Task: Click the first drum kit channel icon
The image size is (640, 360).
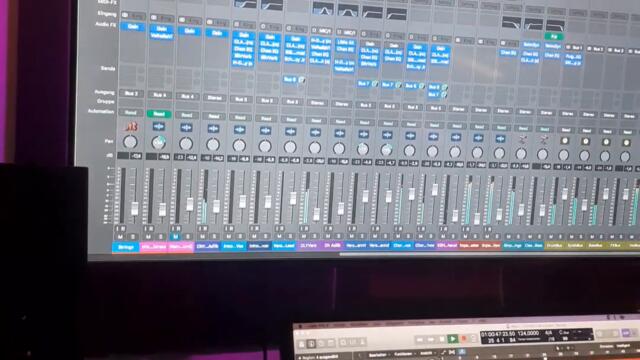Action: [522, 140]
